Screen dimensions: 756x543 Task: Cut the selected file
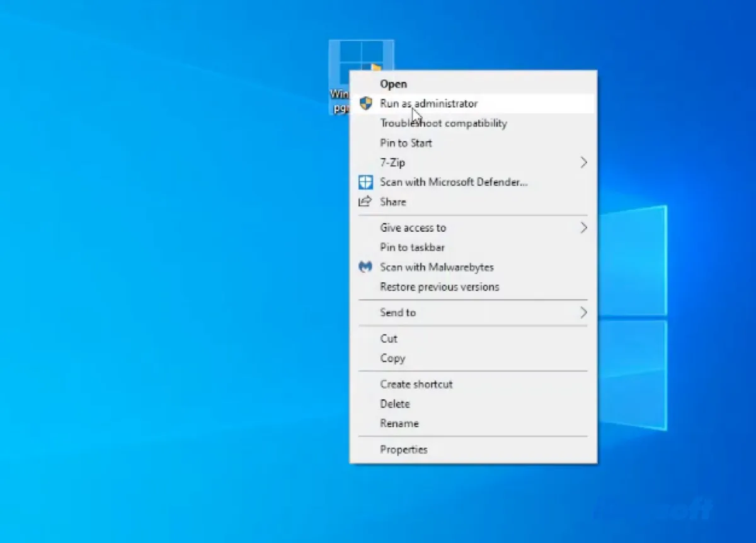tap(388, 338)
